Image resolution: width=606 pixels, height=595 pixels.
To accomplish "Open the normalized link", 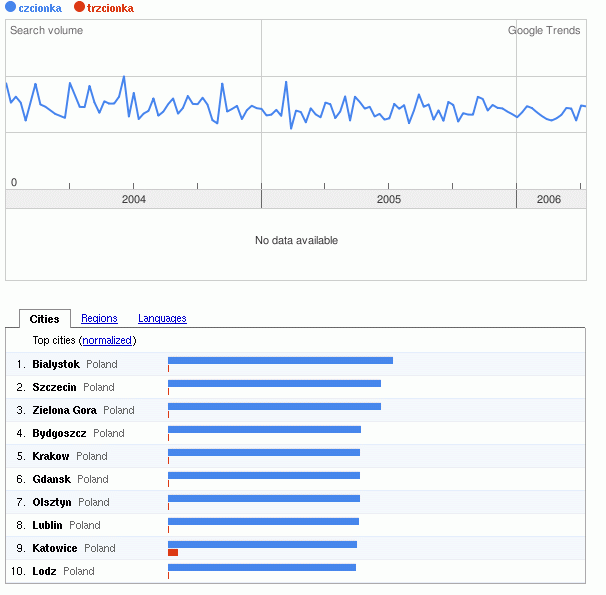I will pyautogui.click(x=108, y=341).
